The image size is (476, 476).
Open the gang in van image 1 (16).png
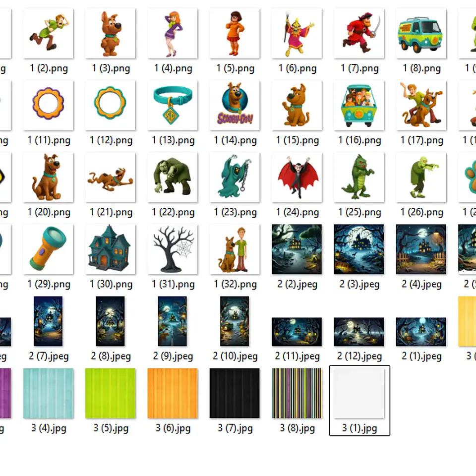click(358, 105)
